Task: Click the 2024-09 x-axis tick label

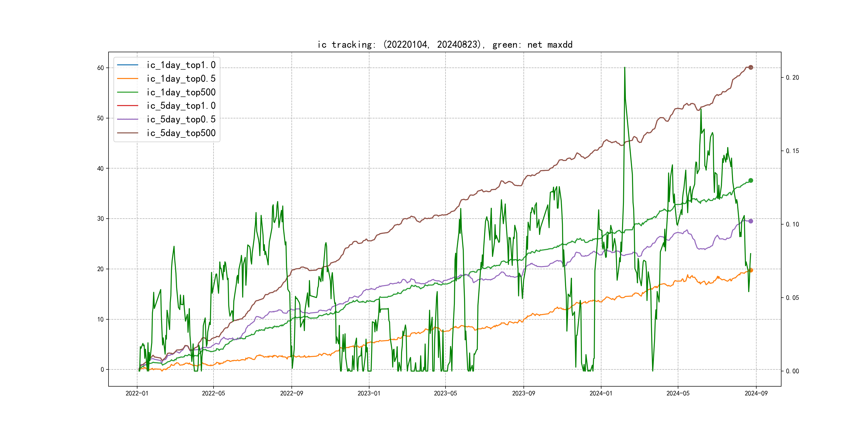Action: point(756,393)
